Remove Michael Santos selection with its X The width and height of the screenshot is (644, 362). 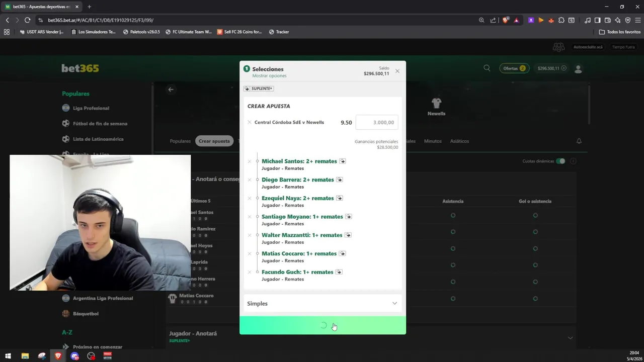[250, 161]
